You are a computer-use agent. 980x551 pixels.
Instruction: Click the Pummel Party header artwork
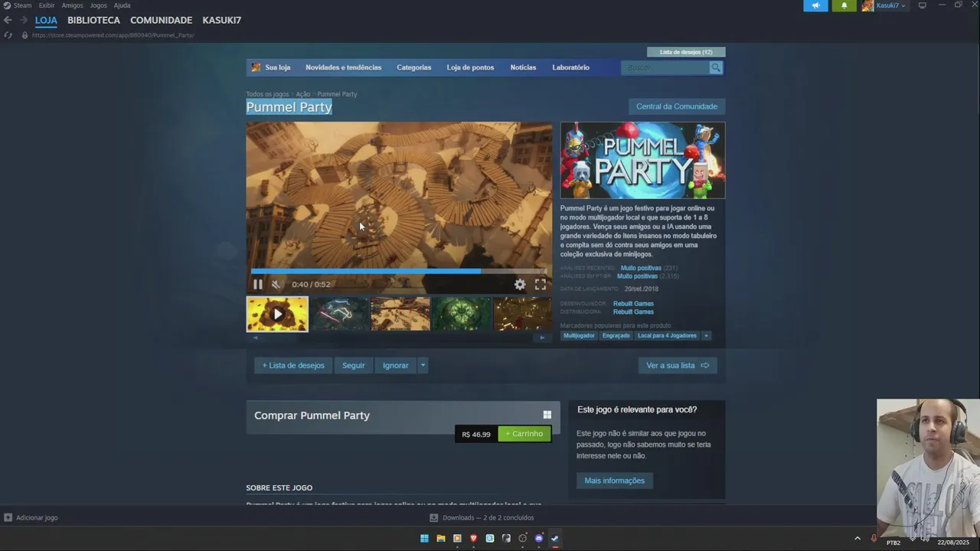(642, 160)
